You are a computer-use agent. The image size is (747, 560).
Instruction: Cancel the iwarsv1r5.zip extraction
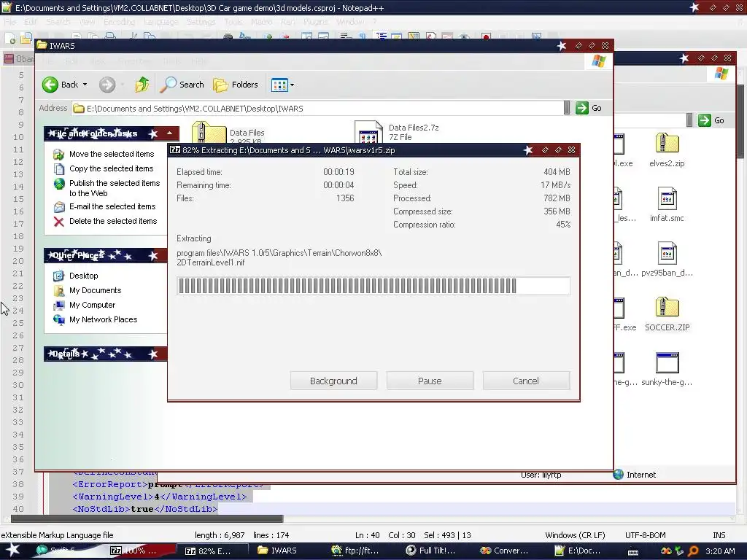[526, 381]
